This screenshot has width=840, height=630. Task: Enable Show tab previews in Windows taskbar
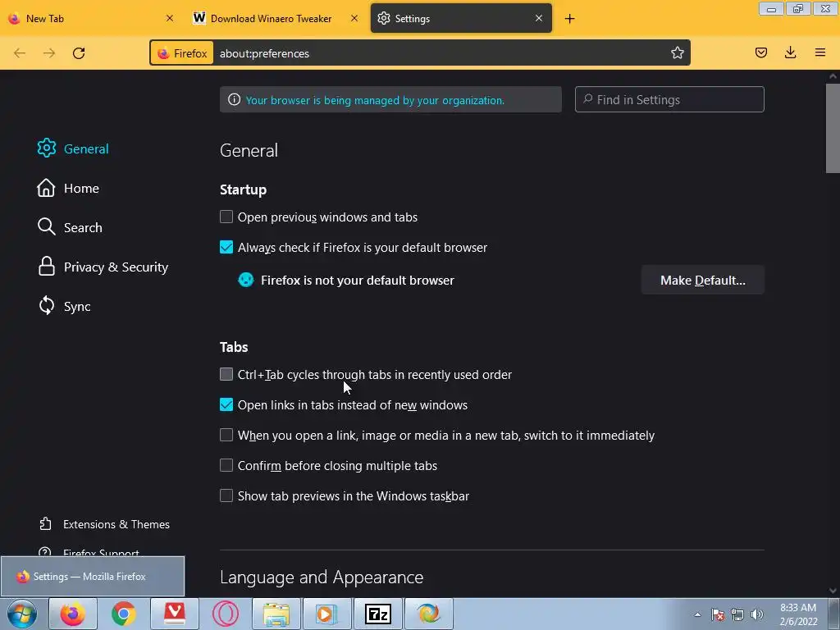(x=226, y=495)
